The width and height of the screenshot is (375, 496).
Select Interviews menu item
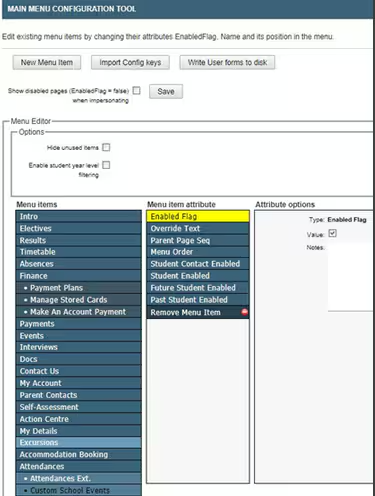point(79,347)
